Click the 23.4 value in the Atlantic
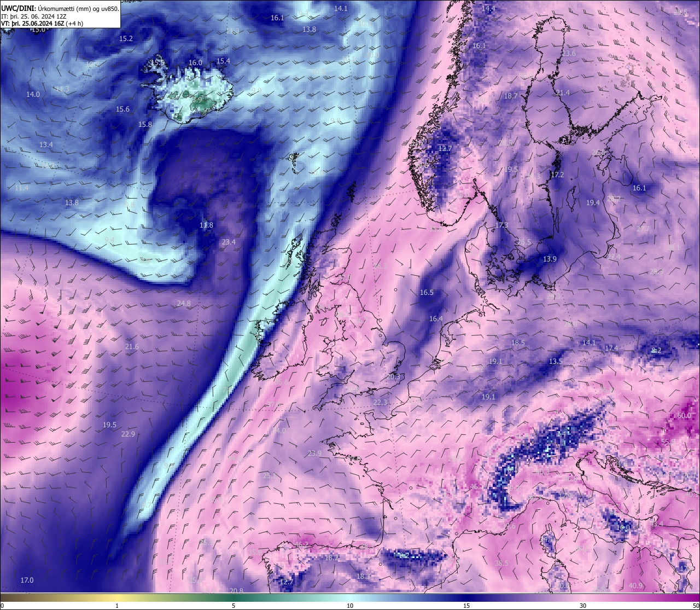The width and height of the screenshot is (700, 610). [x=229, y=242]
